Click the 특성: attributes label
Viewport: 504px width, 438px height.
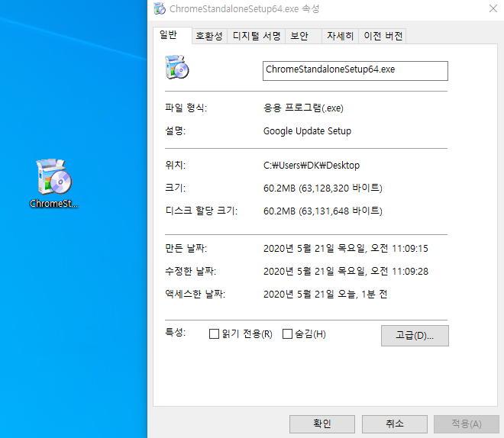(x=176, y=332)
